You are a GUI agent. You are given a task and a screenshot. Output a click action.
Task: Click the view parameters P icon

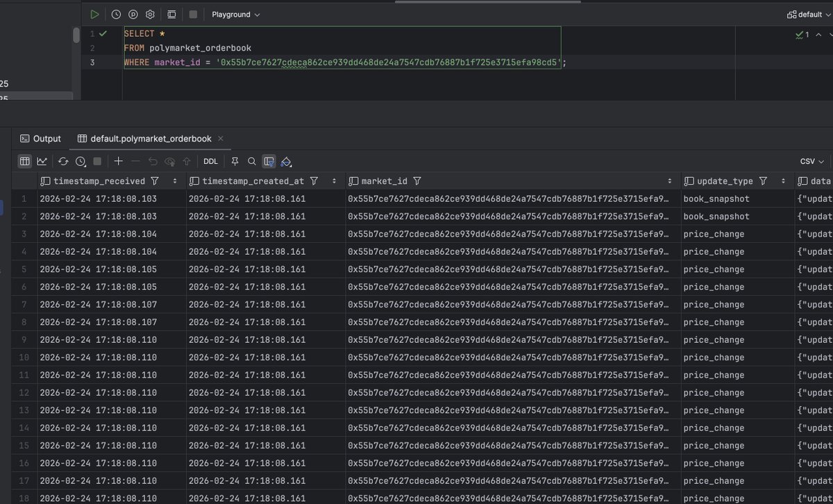point(133,14)
